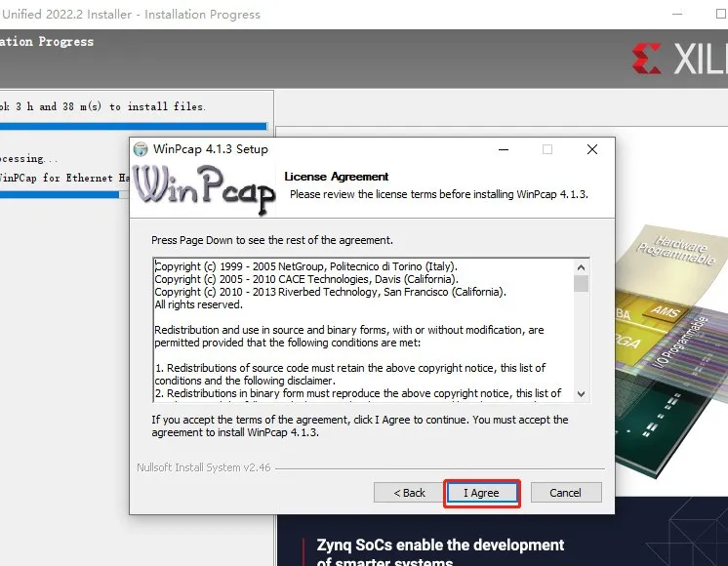728x566 pixels.
Task: Click the 'Copyright (c) 2005 - 2010 CACE Technologies' line
Action: (x=306, y=279)
